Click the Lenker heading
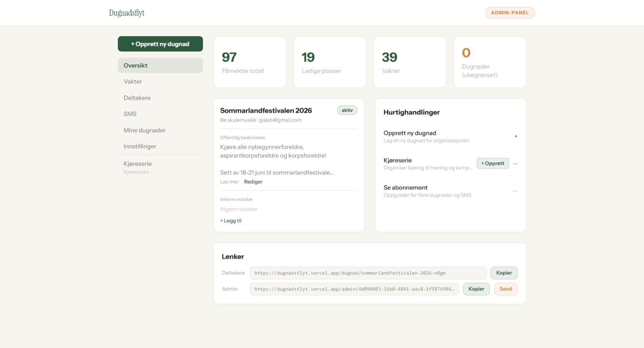Image resolution: width=644 pixels, height=348 pixels. click(x=233, y=257)
